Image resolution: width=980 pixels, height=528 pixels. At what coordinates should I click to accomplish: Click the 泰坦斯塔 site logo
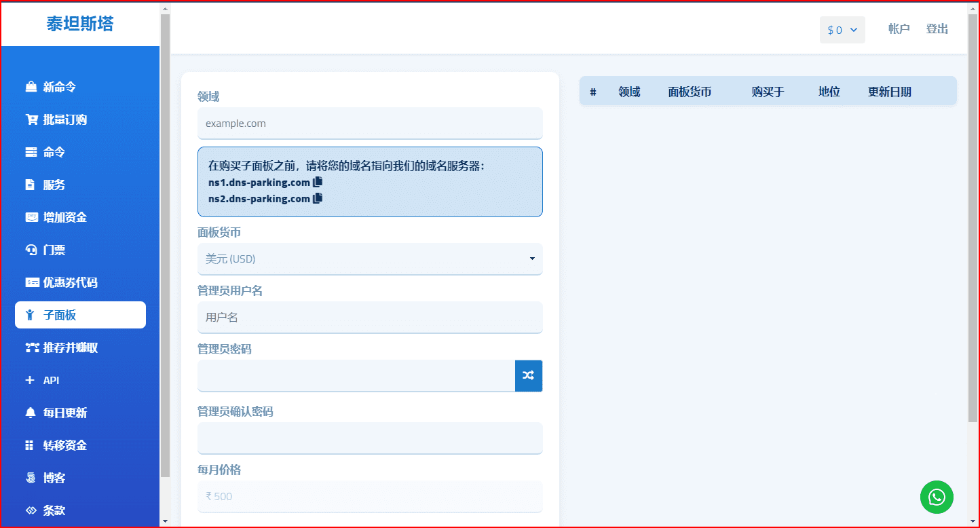[80, 24]
